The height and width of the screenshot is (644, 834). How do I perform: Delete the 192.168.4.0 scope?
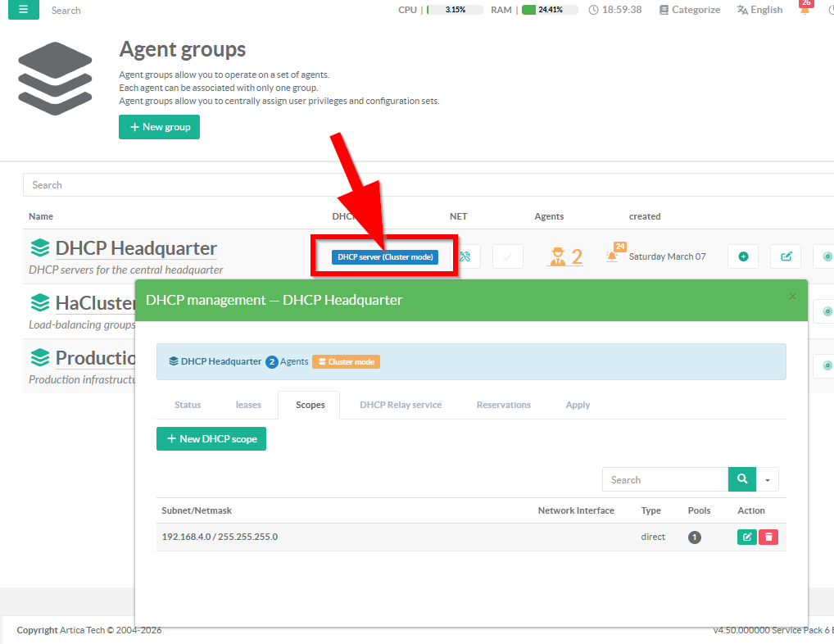(768, 537)
